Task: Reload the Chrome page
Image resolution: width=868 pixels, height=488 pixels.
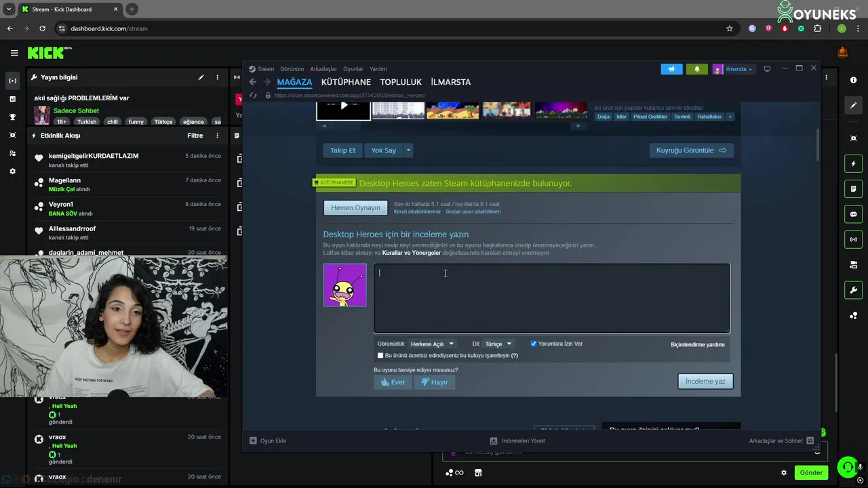Action: [x=42, y=28]
